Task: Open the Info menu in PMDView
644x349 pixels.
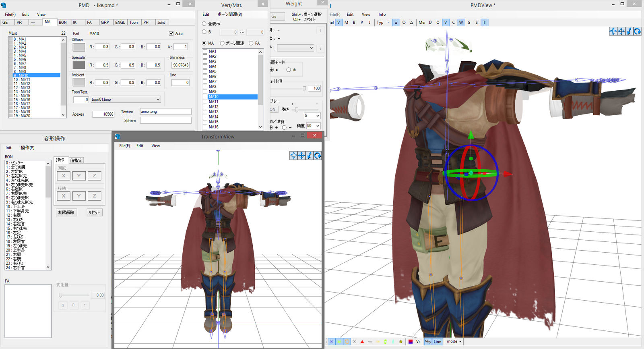Action: pyautogui.click(x=382, y=14)
